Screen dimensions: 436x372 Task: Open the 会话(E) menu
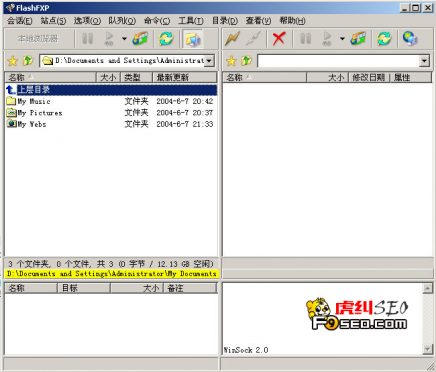click(19, 21)
